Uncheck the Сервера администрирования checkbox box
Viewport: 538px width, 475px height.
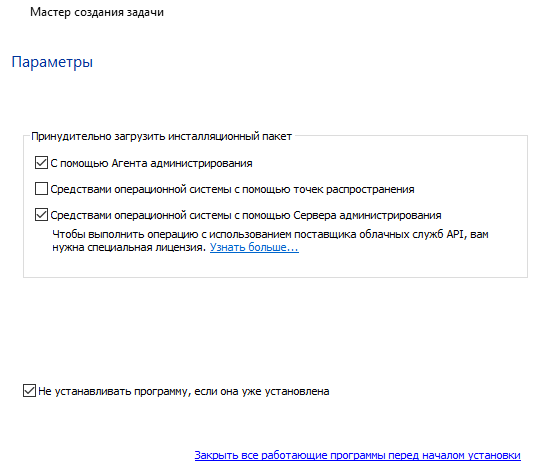tap(41, 215)
